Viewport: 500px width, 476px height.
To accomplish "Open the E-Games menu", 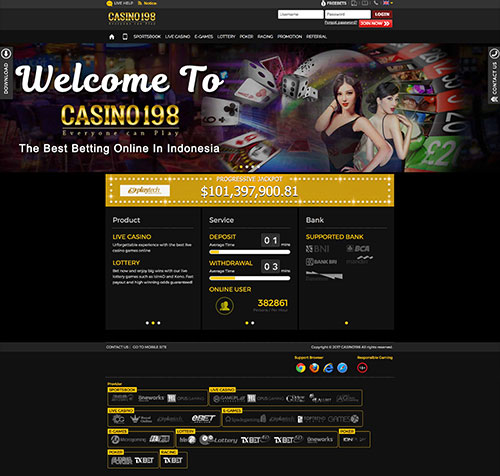I will [204, 37].
